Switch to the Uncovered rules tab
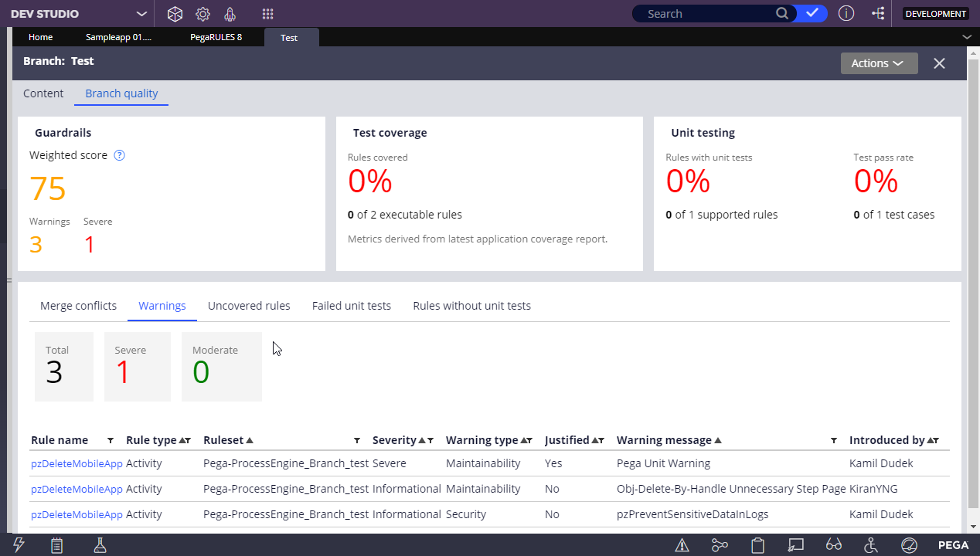980x556 pixels. 249,306
